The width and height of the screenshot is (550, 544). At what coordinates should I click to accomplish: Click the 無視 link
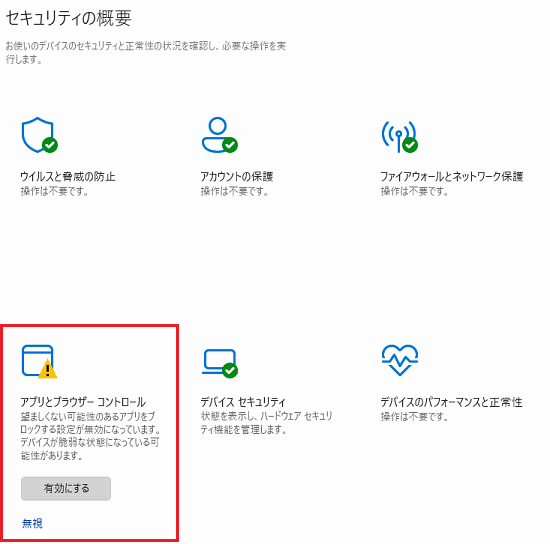(32, 523)
